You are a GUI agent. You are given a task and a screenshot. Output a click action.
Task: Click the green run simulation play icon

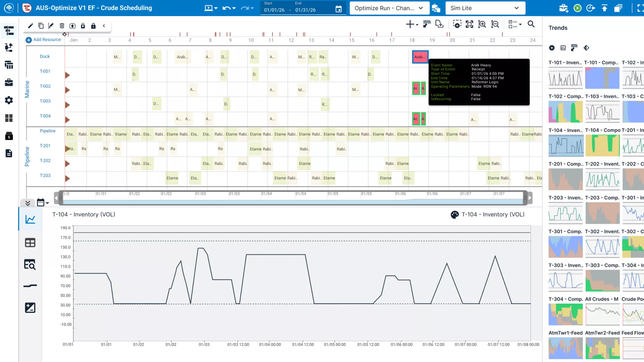577,8
